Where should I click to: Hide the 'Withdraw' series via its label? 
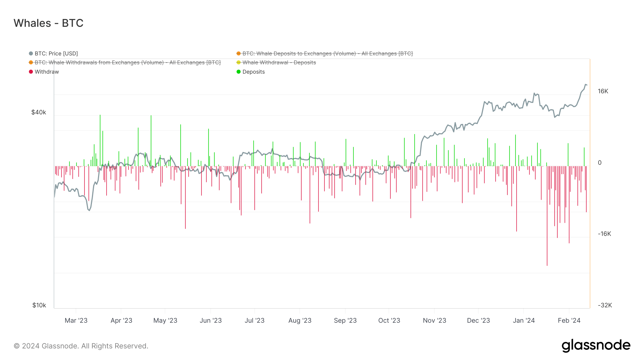point(47,72)
